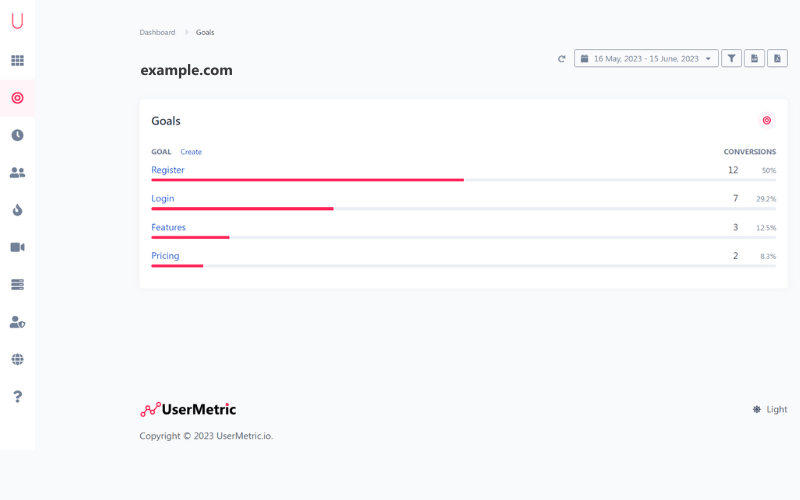The image size is (800, 500).
Task: Open the heatmaps flame icon in the sidebar
Action: [17, 210]
